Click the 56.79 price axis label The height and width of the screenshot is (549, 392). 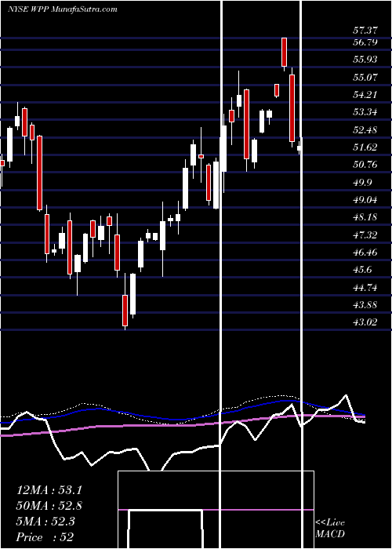click(365, 42)
